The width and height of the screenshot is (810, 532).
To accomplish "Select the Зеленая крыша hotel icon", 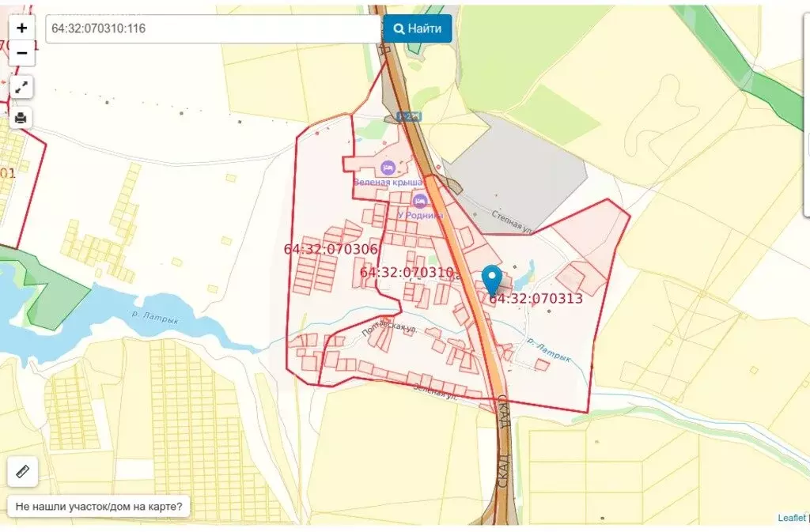I will click(x=387, y=168).
